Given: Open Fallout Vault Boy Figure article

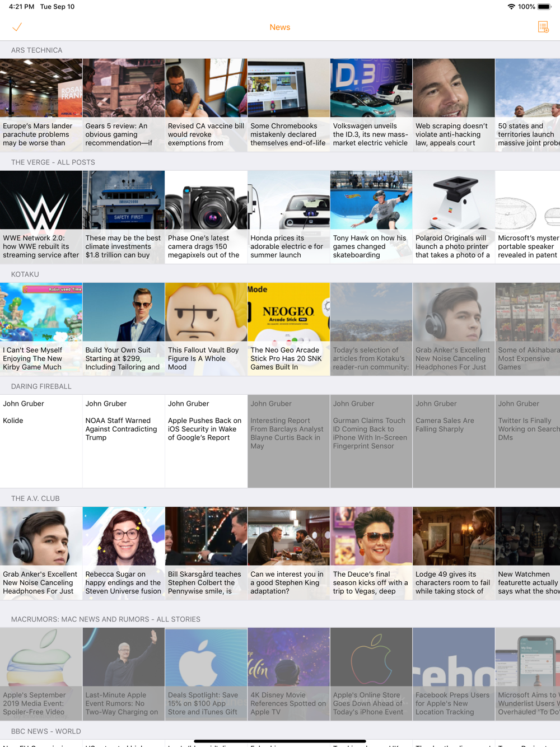Looking at the screenshot, I should point(206,329).
